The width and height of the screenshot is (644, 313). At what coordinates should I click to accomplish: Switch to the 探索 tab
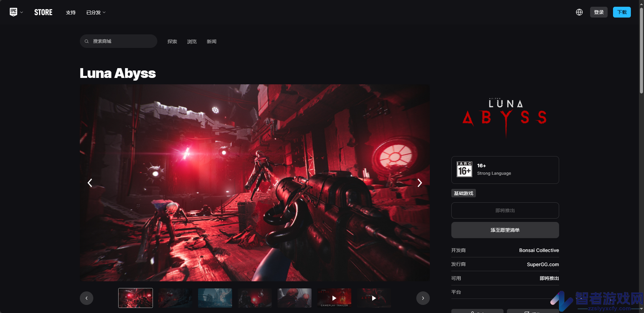[x=172, y=41]
